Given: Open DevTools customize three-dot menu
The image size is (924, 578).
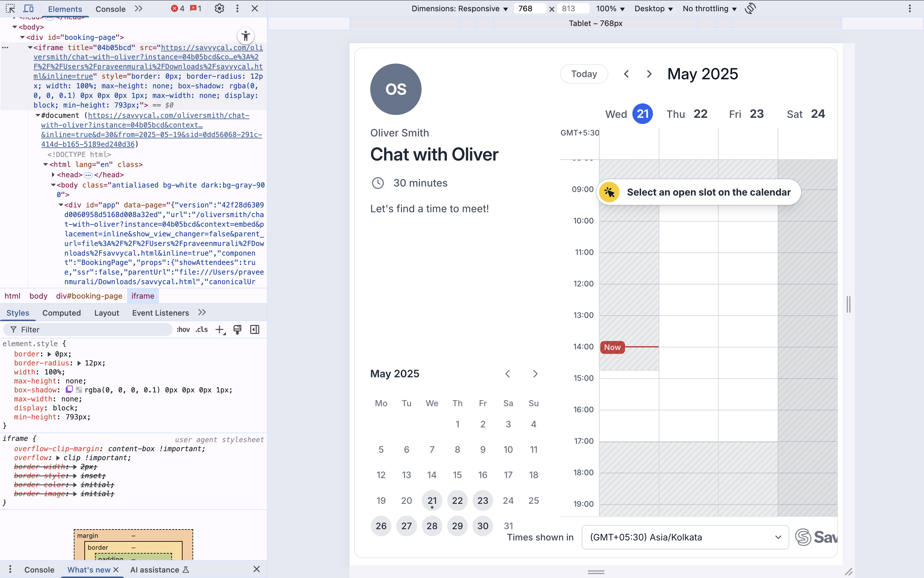Looking at the screenshot, I should 237,8.
